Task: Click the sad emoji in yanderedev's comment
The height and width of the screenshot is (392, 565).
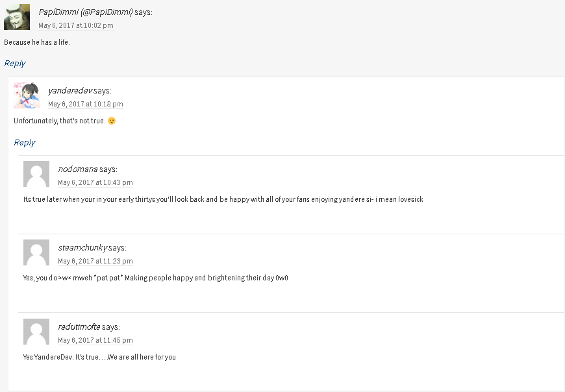Action: (112, 121)
